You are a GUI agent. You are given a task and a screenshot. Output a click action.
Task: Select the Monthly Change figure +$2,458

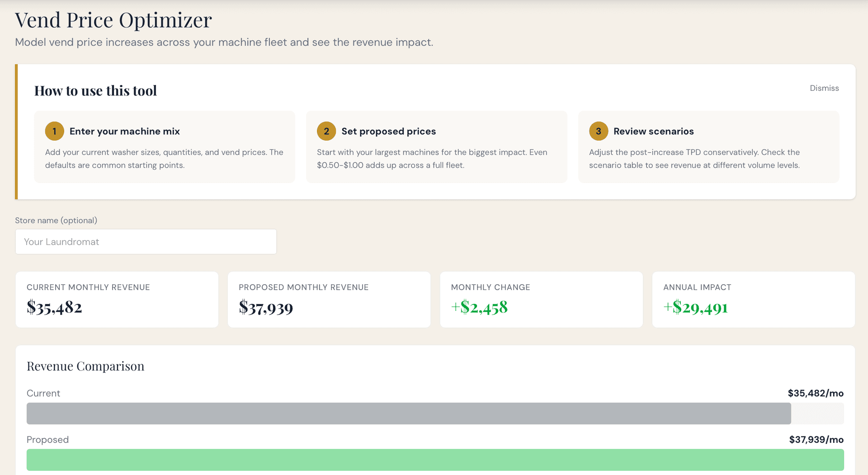coord(479,308)
